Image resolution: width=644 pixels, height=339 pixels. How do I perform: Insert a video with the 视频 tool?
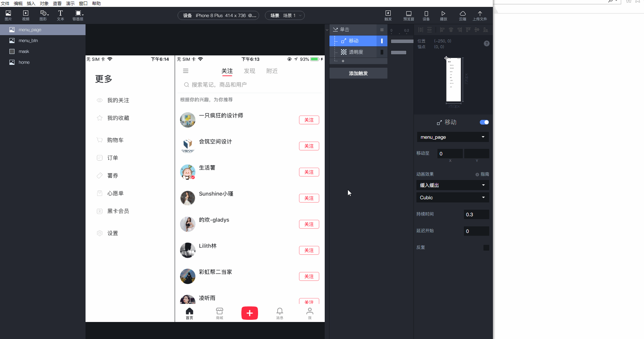pyautogui.click(x=26, y=15)
